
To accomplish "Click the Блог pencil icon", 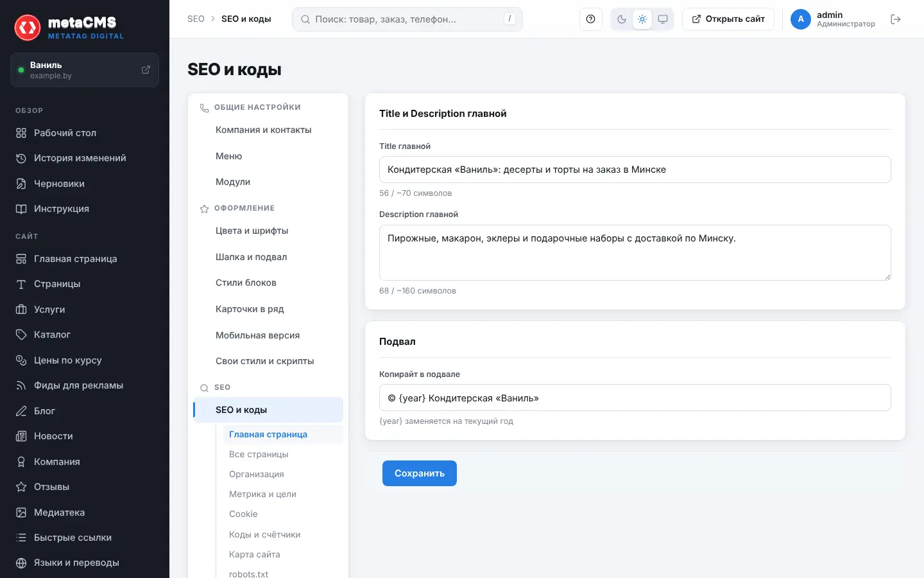I will tap(21, 411).
